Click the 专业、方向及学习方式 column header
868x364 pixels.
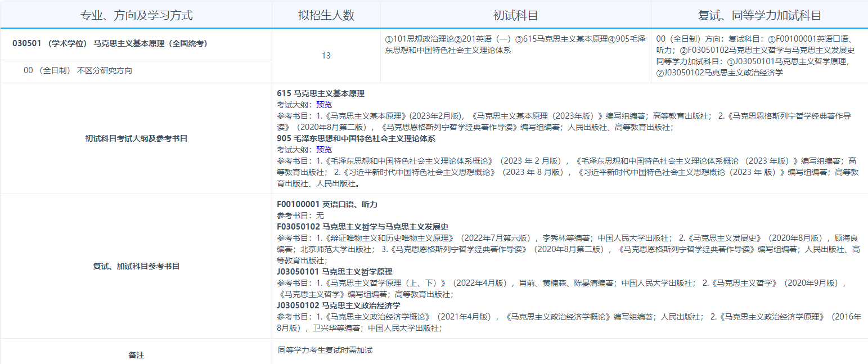136,15
